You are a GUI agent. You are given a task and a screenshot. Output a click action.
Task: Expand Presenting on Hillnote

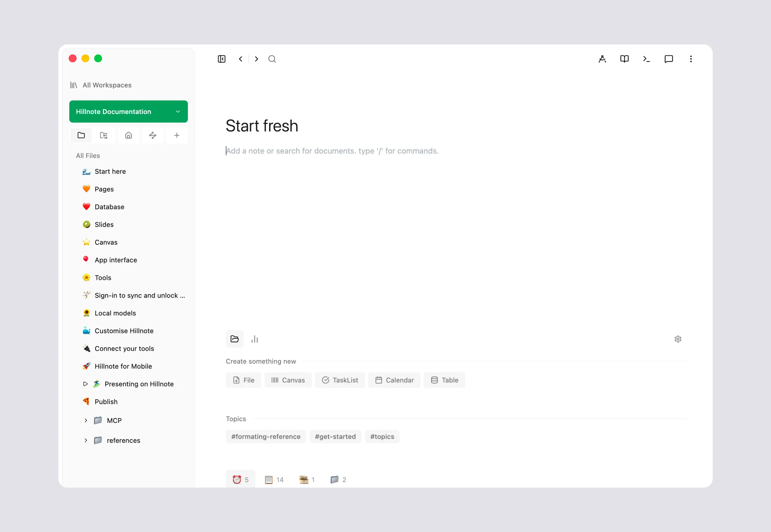(x=85, y=384)
